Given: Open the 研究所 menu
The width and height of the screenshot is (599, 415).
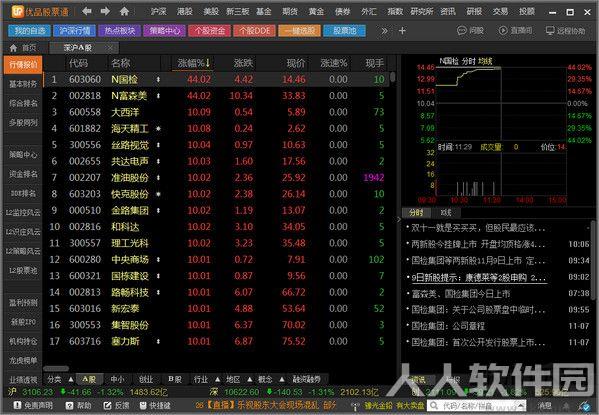Looking at the screenshot, I should pos(421,11).
